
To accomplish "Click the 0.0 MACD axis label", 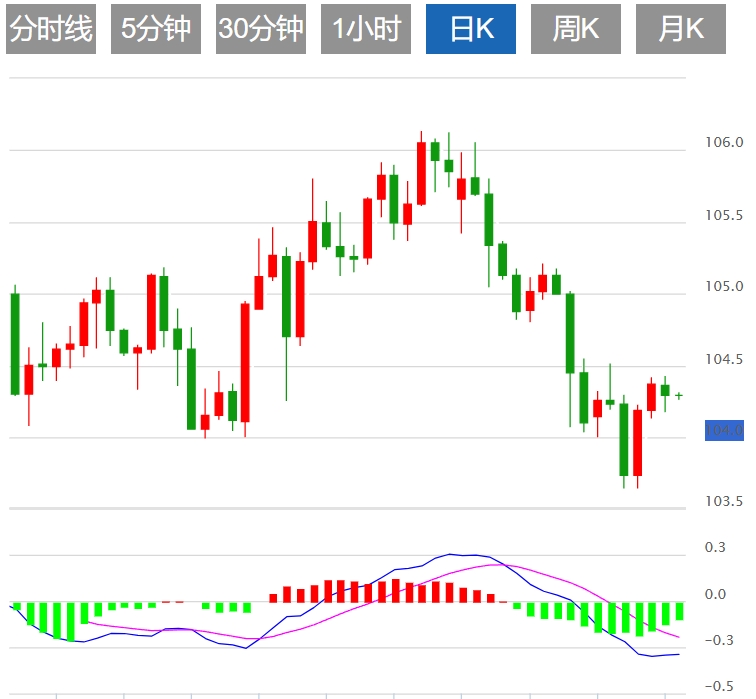I will (715, 594).
